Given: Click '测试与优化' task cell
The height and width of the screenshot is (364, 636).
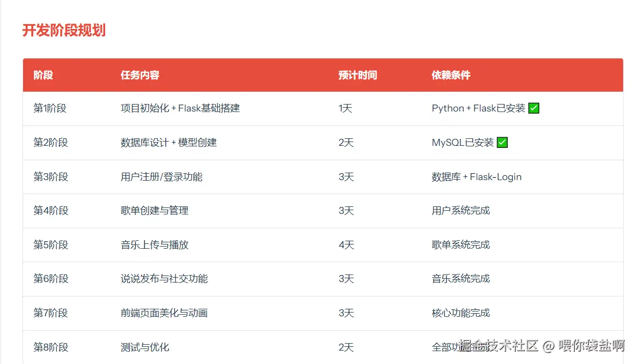Looking at the screenshot, I should [145, 347].
